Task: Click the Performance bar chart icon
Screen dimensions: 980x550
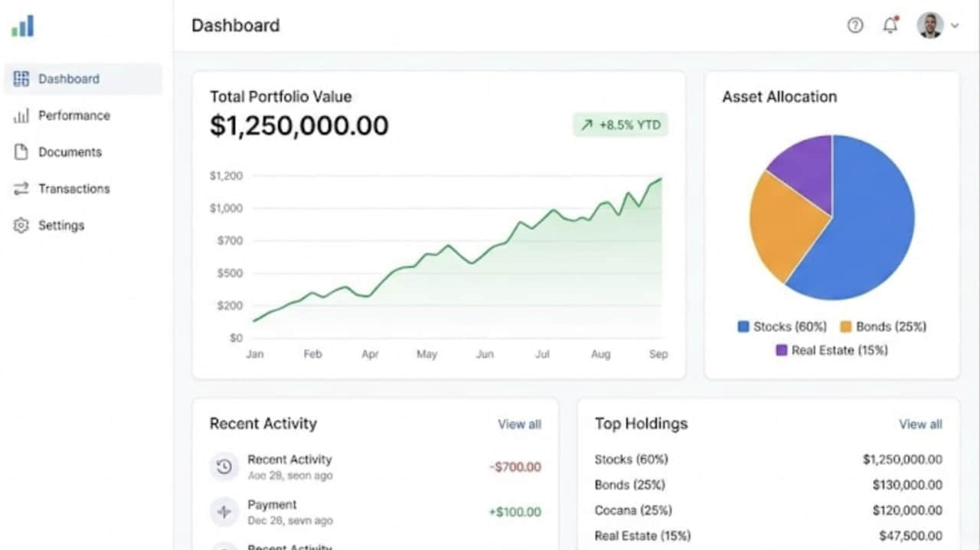Action: (x=21, y=116)
